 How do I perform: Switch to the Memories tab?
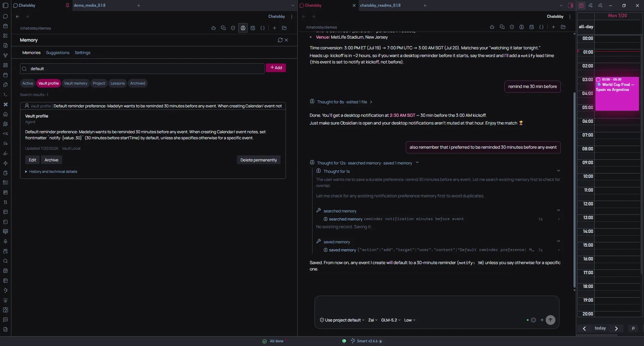(x=31, y=53)
